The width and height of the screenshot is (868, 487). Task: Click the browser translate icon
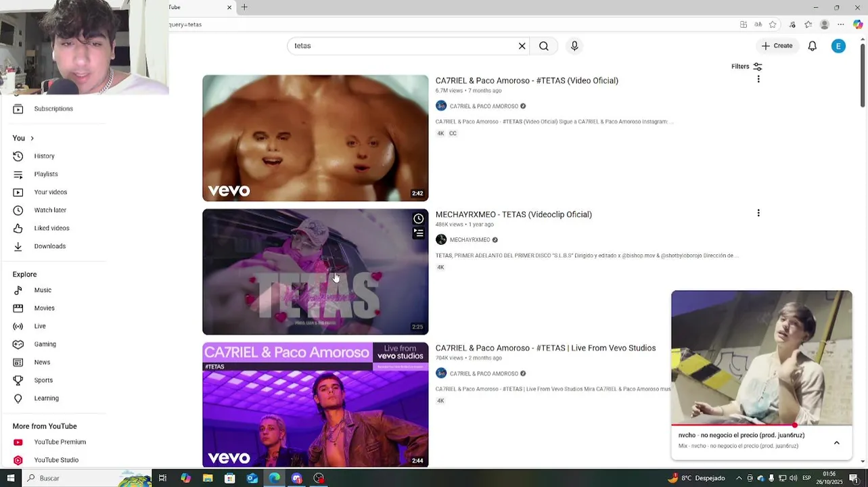point(758,24)
